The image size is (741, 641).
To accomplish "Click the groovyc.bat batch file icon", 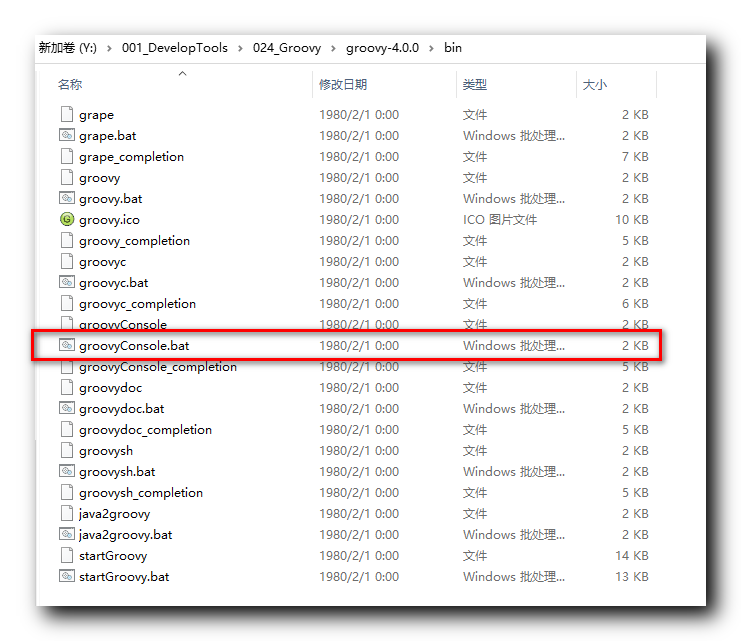I will click(x=67, y=282).
